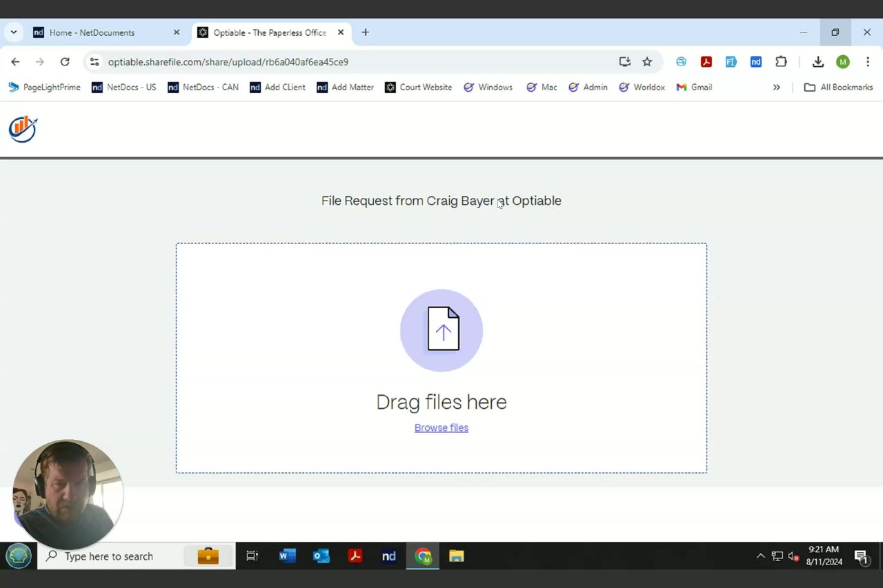This screenshot has height=588, width=883.
Task: Restore down the Chrome window
Action: click(x=835, y=32)
